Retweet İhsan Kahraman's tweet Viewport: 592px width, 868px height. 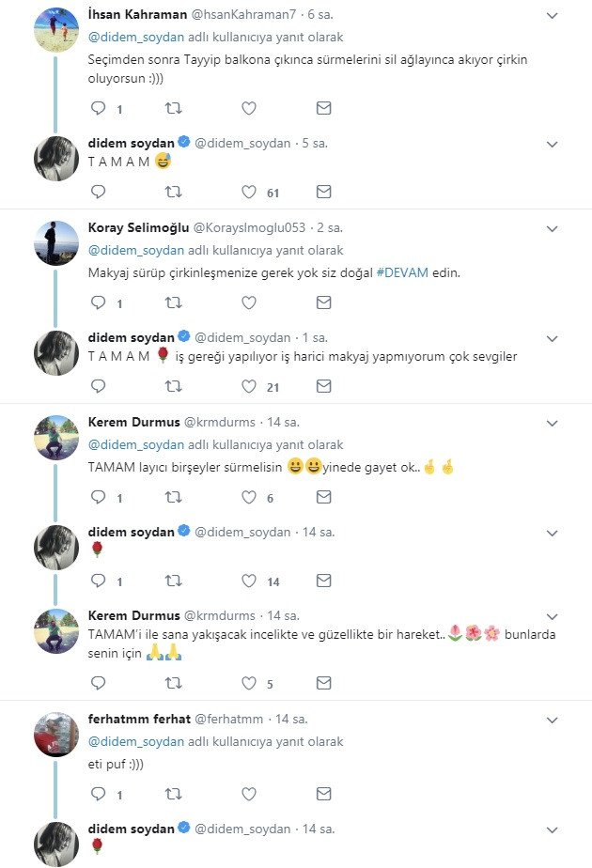(x=174, y=109)
